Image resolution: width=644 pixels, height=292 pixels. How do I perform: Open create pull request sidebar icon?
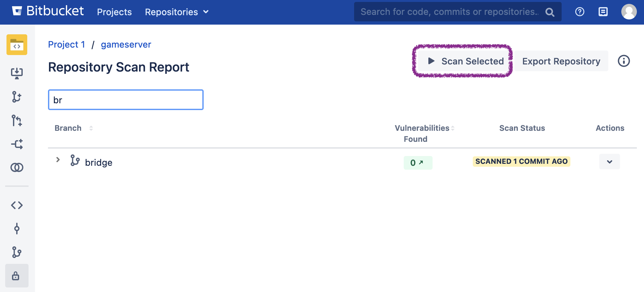(x=17, y=120)
